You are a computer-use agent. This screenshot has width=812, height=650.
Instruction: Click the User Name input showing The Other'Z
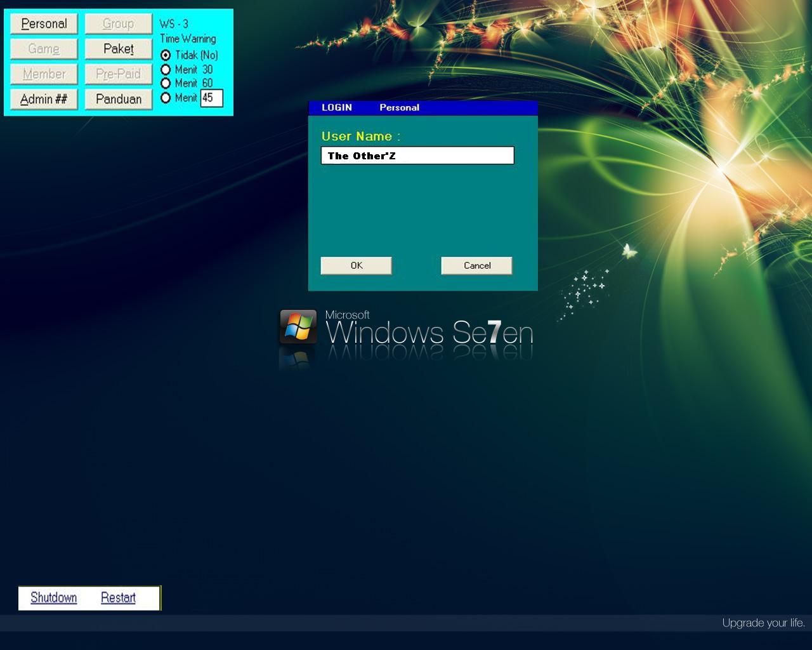[x=417, y=155]
